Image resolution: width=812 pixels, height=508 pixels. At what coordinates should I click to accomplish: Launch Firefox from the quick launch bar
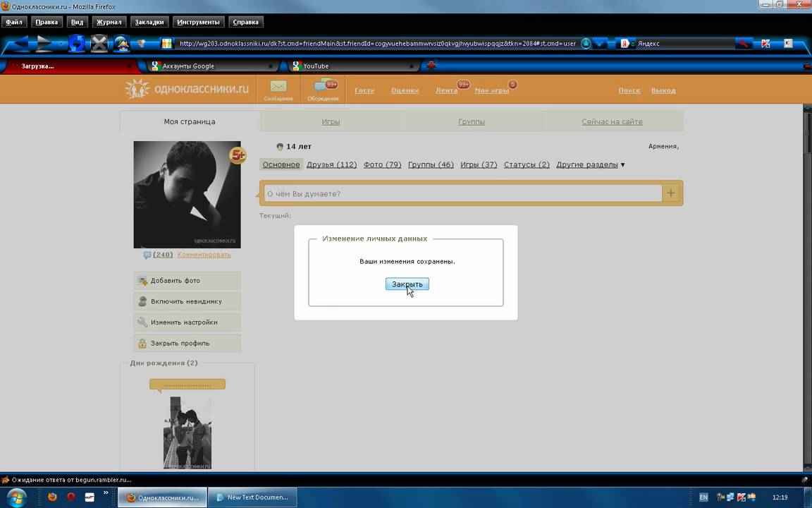click(52, 497)
